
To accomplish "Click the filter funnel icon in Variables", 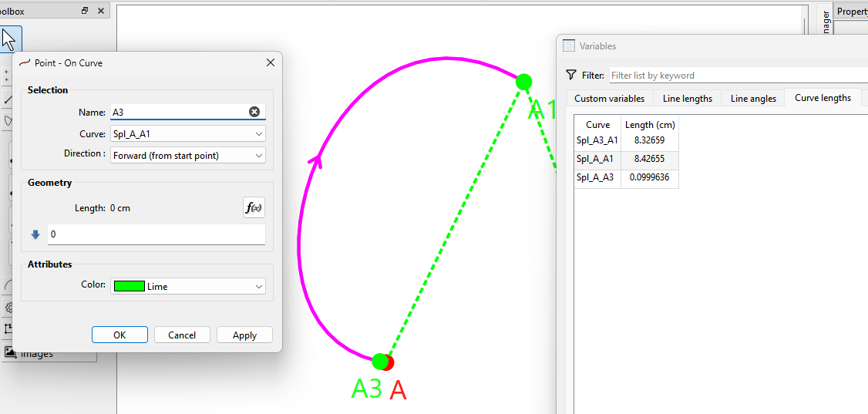I will 570,76.
